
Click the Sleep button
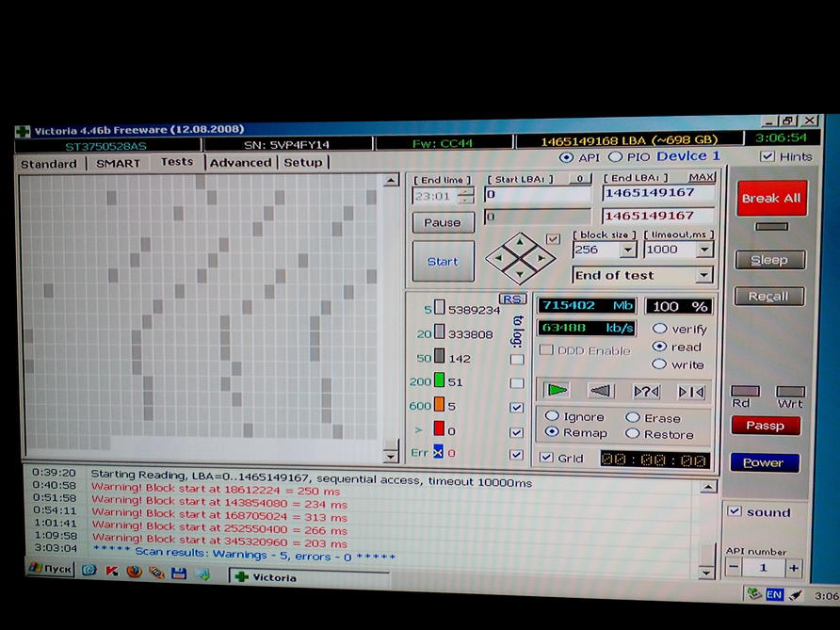[x=769, y=260]
